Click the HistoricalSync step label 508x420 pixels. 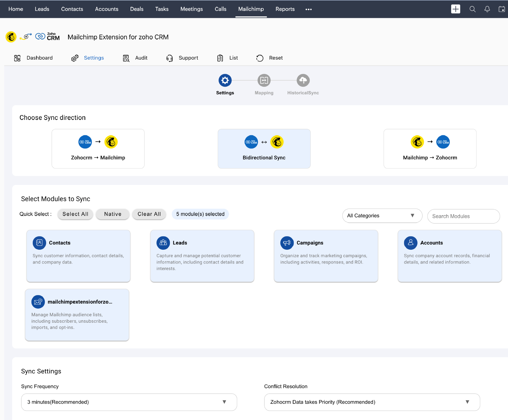(303, 93)
